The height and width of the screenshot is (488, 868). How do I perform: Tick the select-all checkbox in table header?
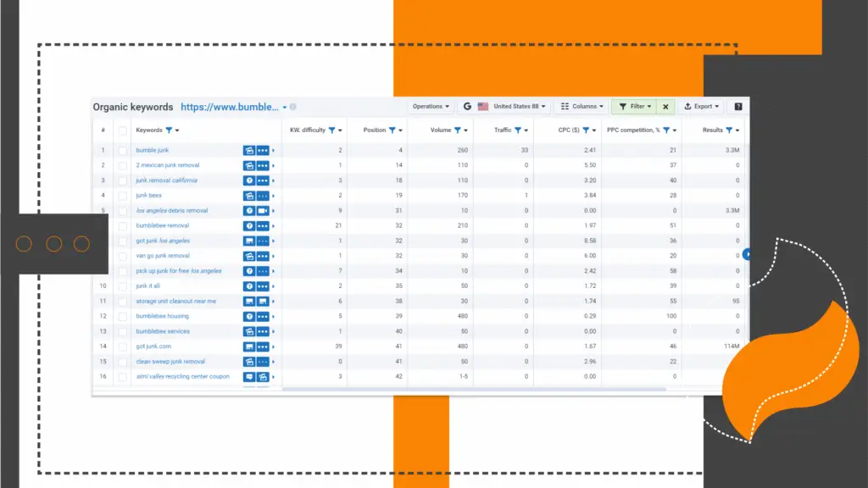click(x=123, y=130)
